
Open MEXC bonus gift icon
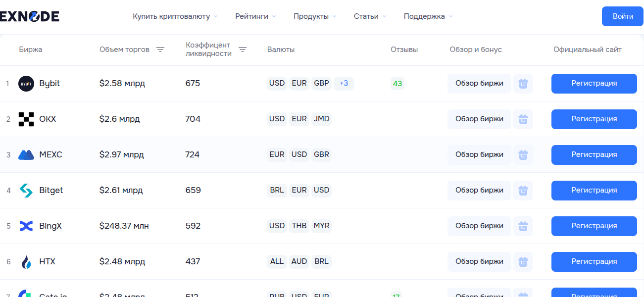tap(523, 155)
